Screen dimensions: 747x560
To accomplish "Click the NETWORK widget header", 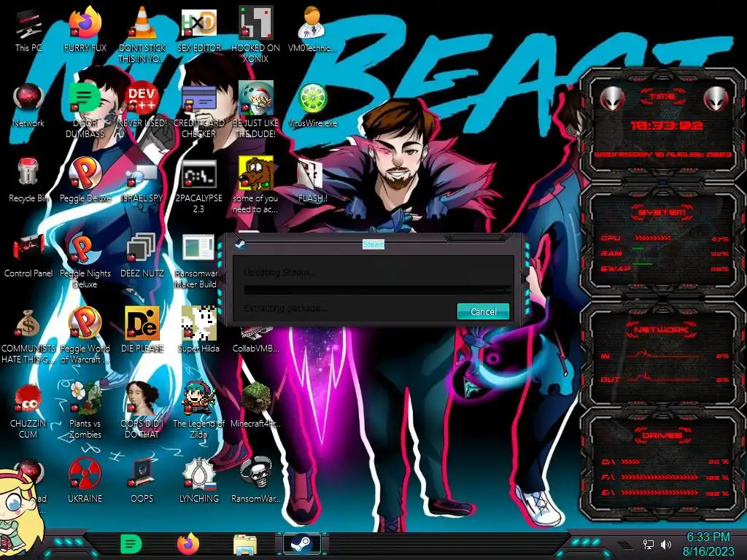I will pyautogui.click(x=662, y=329).
